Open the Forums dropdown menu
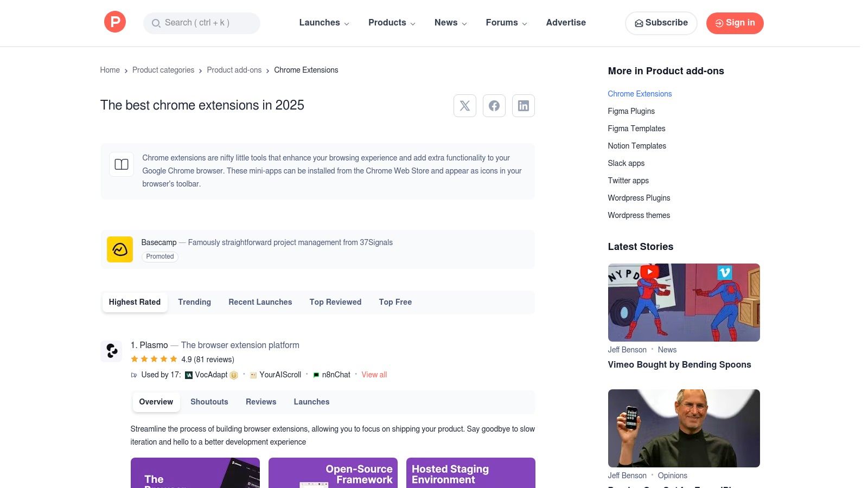 pos(506,23)
